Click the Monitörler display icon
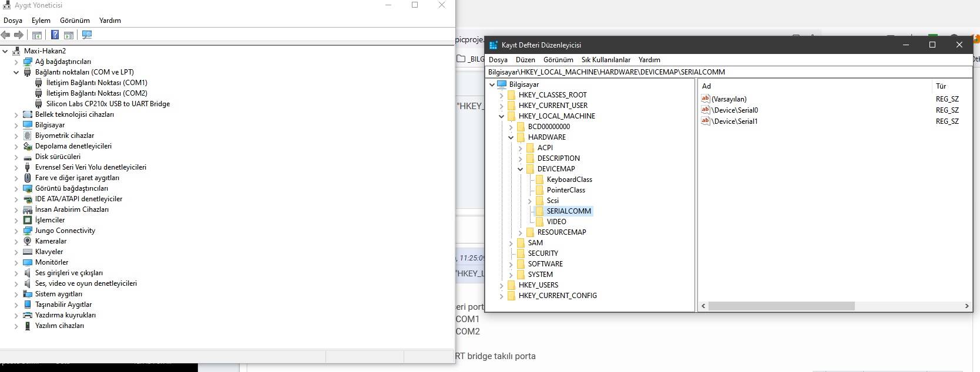980x372 pixels. 28,262
